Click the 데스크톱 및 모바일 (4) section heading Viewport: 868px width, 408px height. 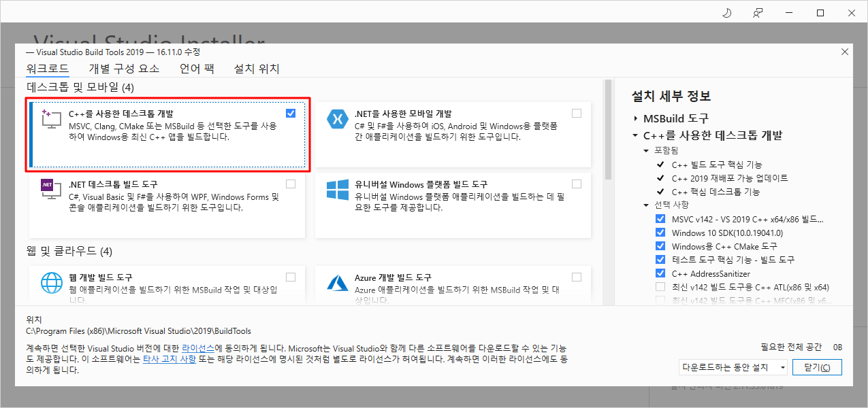point(80,87)
